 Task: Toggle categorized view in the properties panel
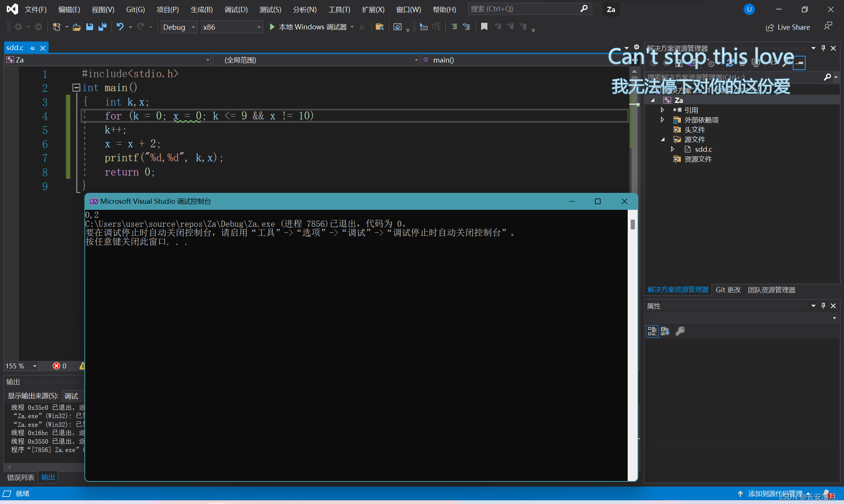tap(652, 331)
